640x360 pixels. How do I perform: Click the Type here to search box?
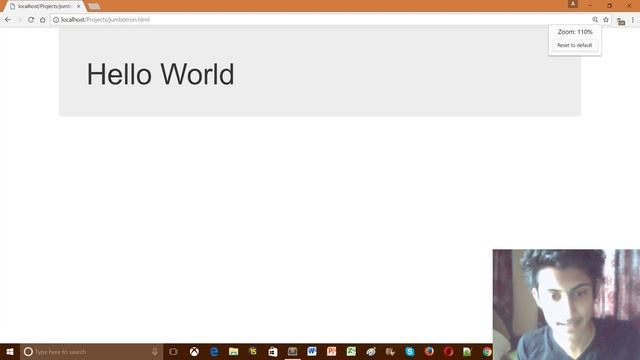pyautogui.click(x=91, y=351)
